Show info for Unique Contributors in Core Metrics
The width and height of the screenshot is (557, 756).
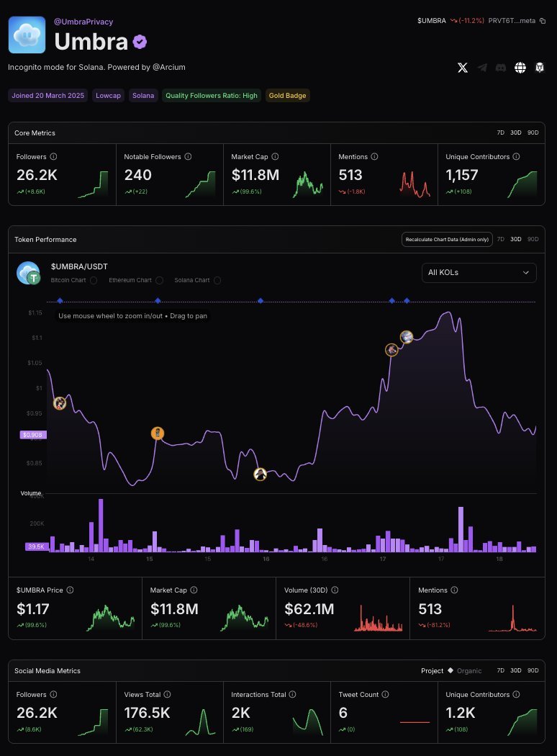516,157
